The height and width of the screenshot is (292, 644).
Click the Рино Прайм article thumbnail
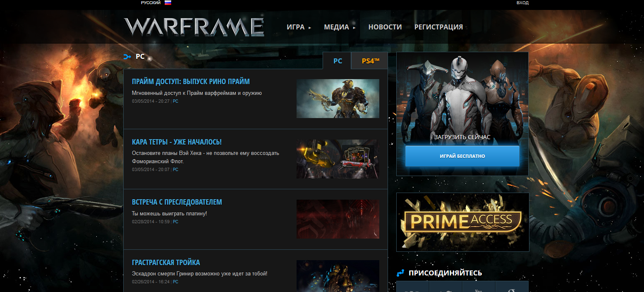point(338,99)
